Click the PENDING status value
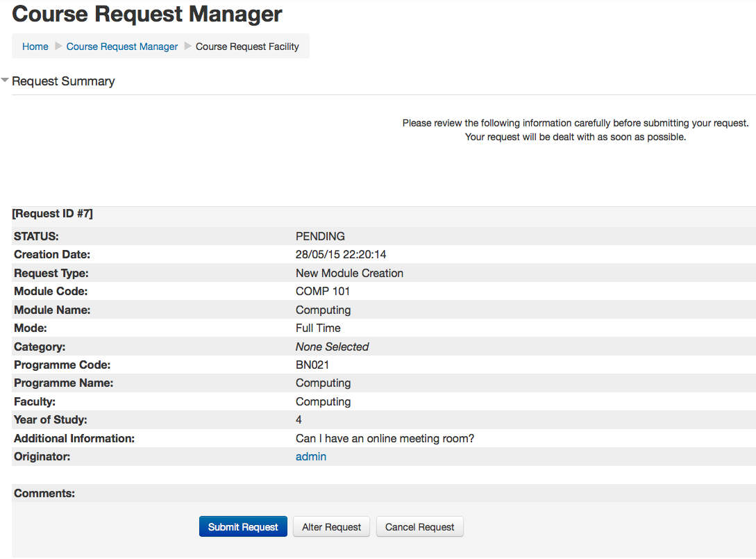The width and height of the screenshot is (756, 559). [320, 236]
